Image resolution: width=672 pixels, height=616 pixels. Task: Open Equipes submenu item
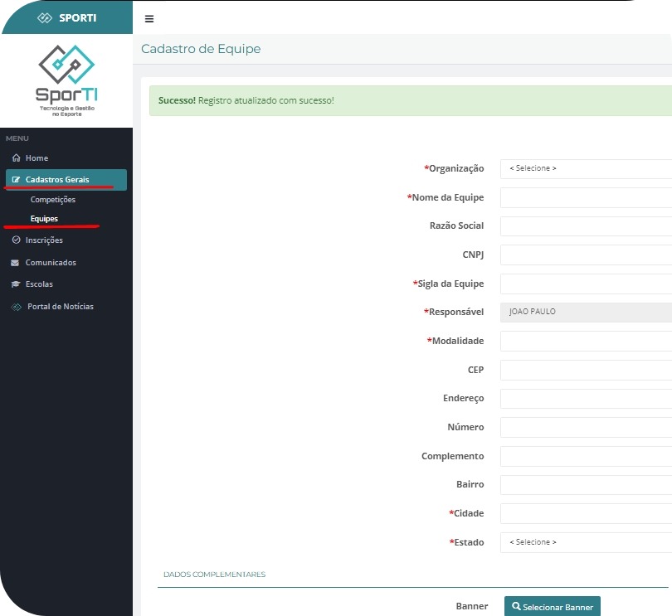(x=44, y=219)
